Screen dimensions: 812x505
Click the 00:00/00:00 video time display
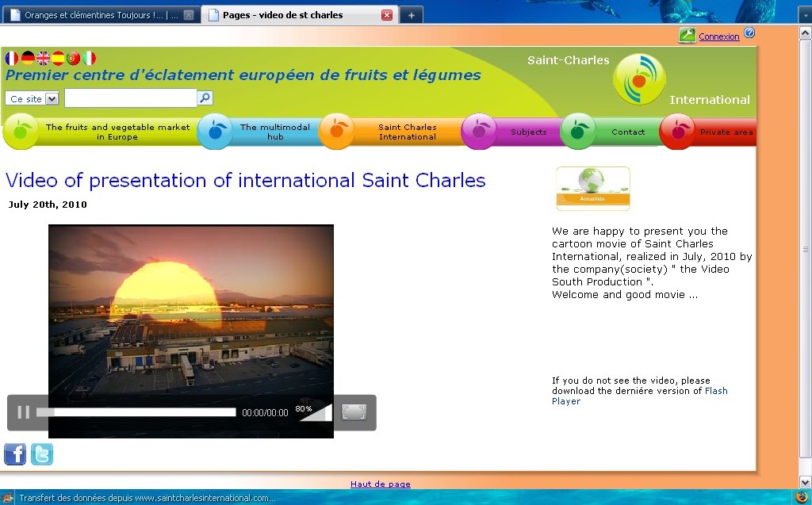(x=265, y=413)
